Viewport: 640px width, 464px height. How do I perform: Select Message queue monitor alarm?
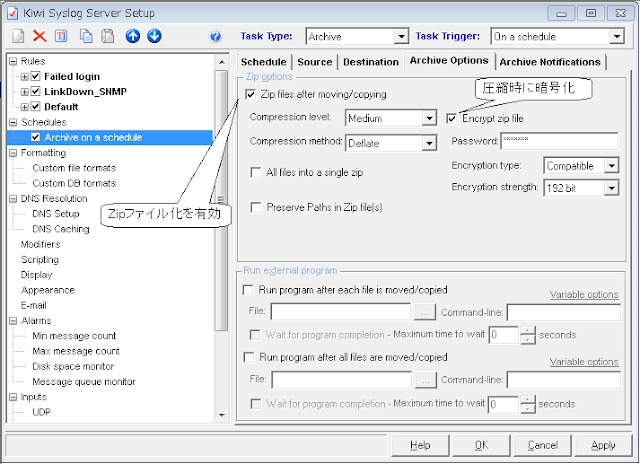click(84, 382)
